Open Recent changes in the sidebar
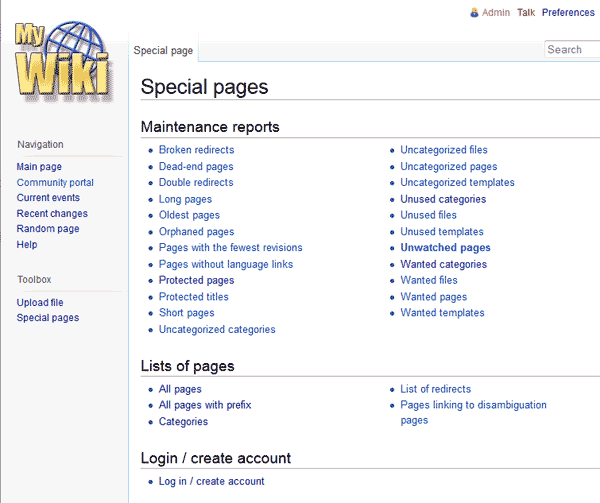The width and height of the screenshot is (600, 503). click(52, 214)
